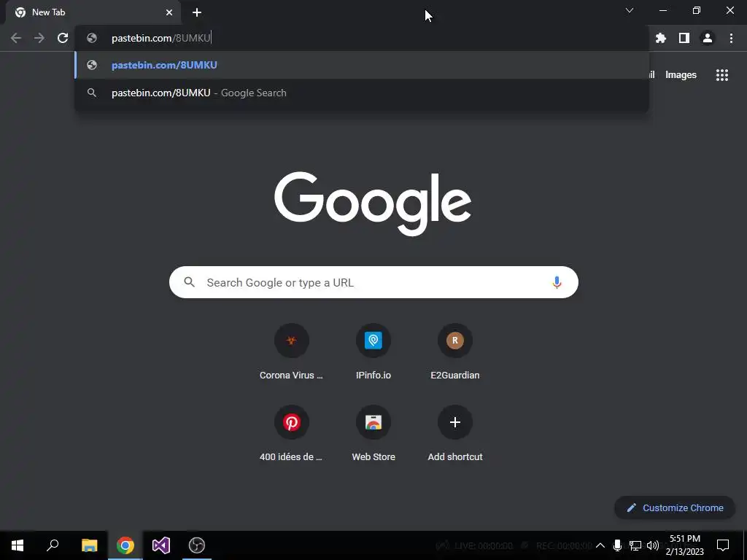Click the Add shortcut plus button
Viewport: 747px width, 560px height.
[455, 422]
